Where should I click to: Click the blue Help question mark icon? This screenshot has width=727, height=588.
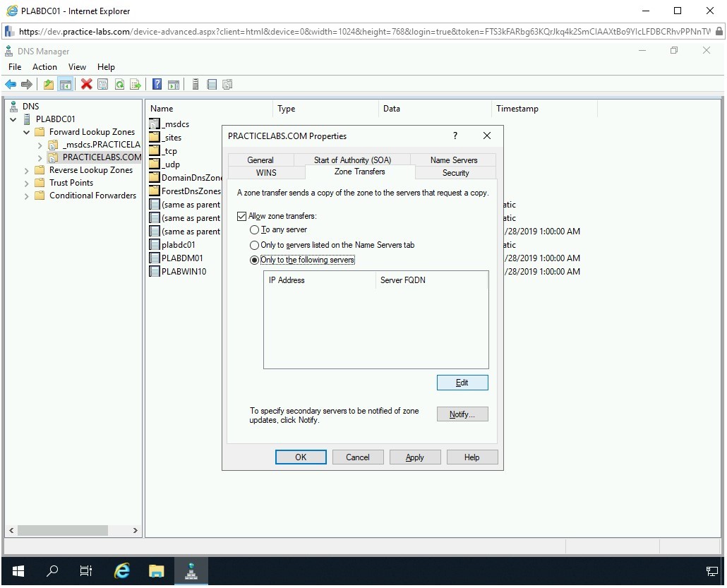click(157, 85)
